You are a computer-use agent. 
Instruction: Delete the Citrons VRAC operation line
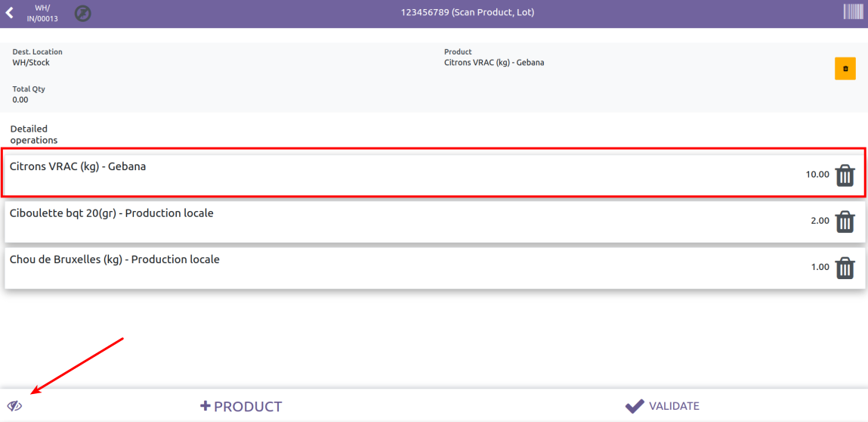click(x=845, y=175)
